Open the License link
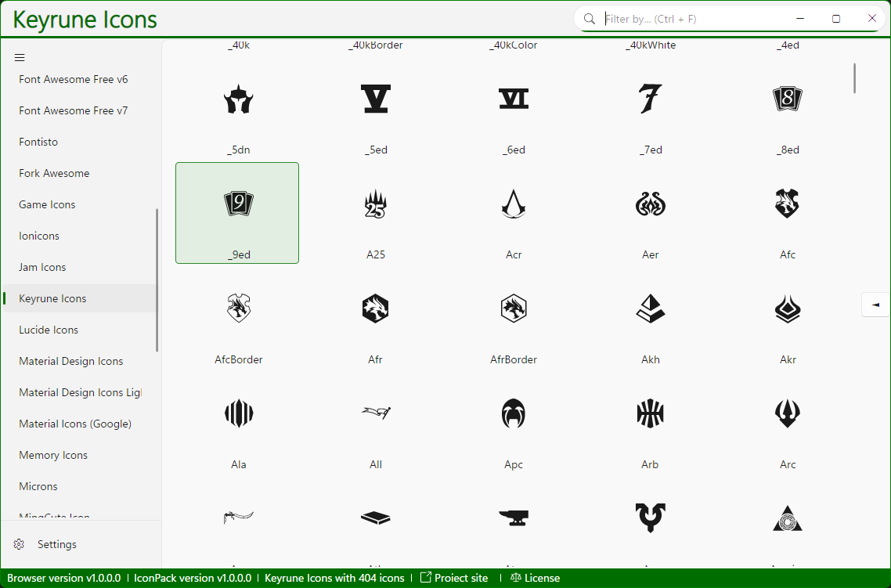The image size is (891, 588). (536, 578)
